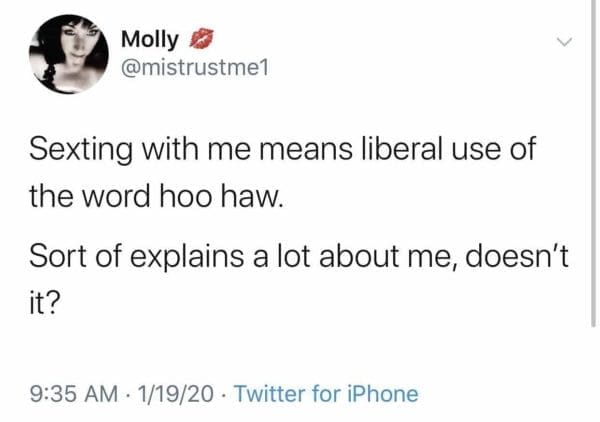The image size is (600, 422).
Task: Click the 1/19/20 date
Action: [180, 393]
